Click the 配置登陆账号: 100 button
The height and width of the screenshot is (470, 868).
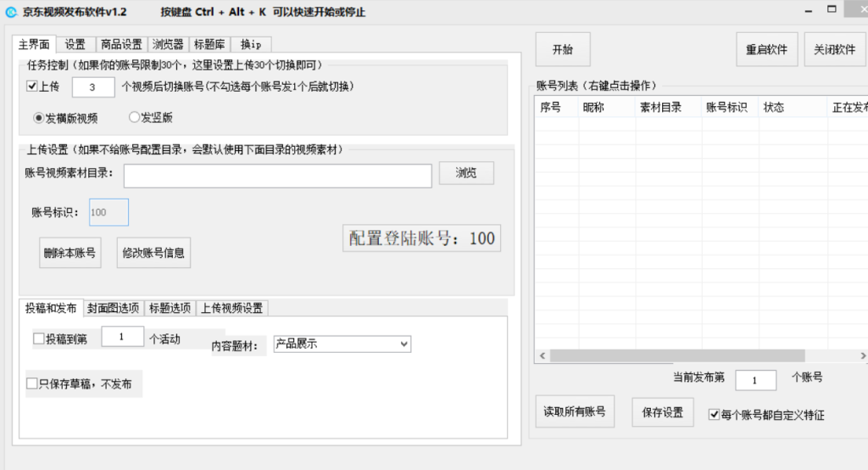422,238
